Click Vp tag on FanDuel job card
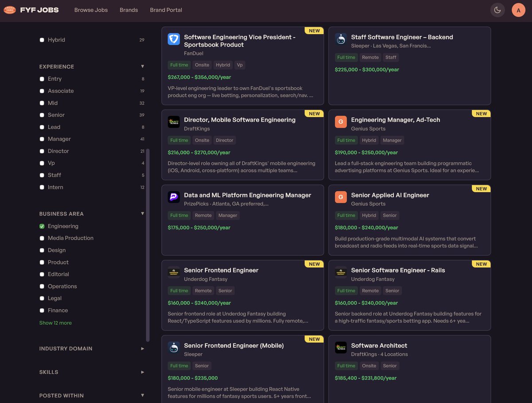This screenshot has width=532, height=403. (240, 65)
